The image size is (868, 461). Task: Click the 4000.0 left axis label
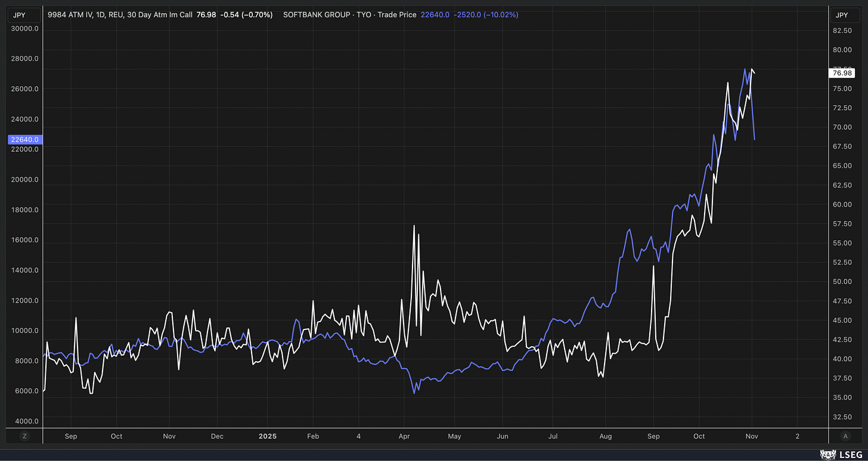tap(26, 421)
